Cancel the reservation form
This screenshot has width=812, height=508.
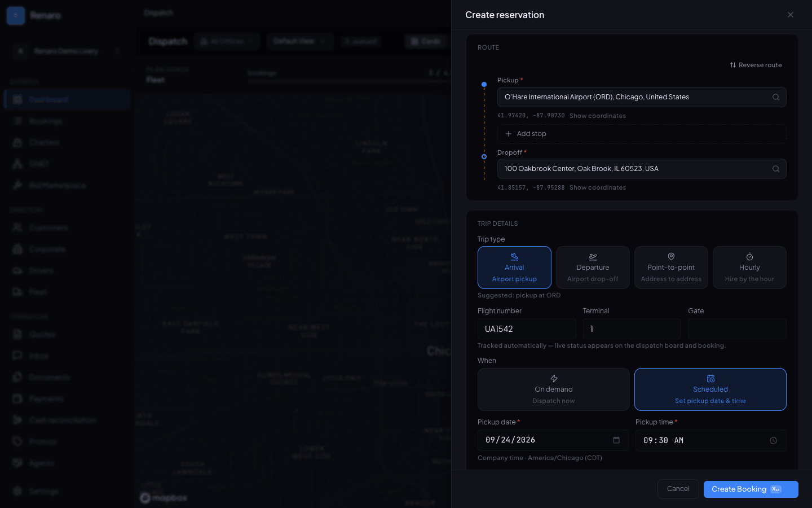tap(678, 489)
